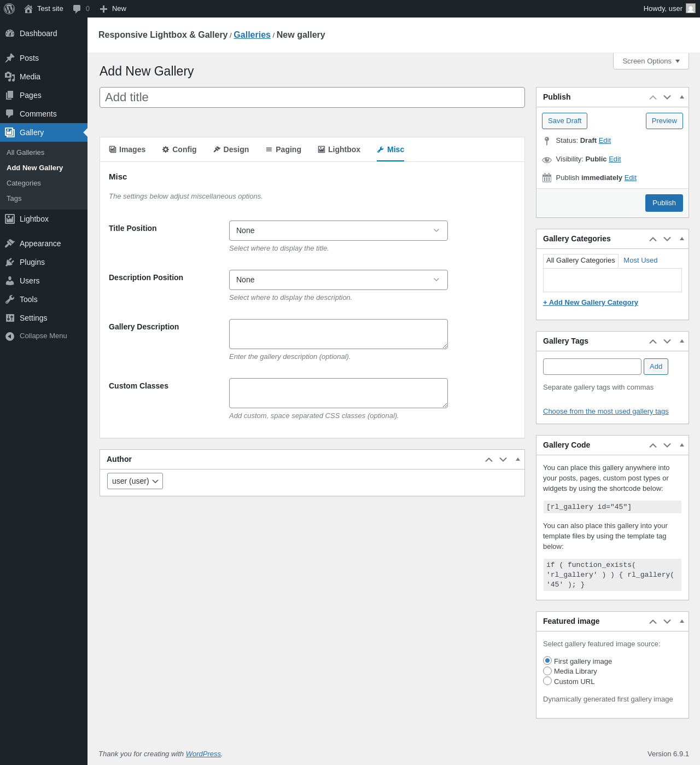
Task: Click the Users person icon
Action: click(10, 281)
